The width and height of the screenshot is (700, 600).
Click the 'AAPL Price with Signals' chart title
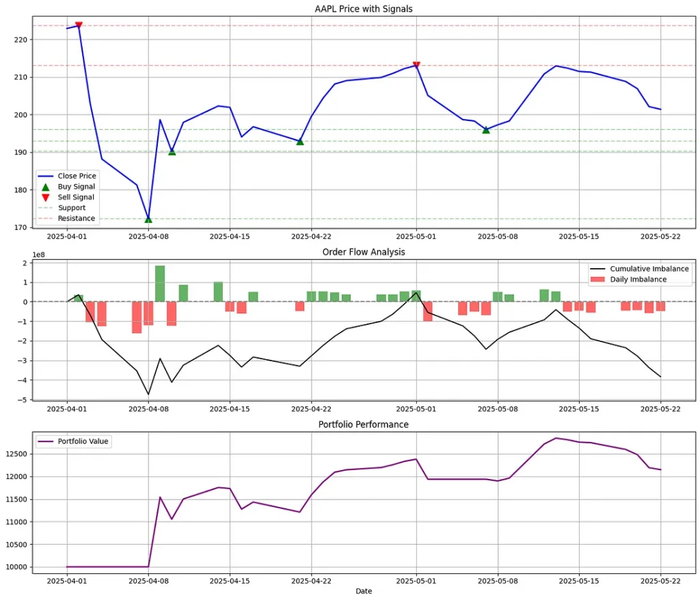pos(364,9)
